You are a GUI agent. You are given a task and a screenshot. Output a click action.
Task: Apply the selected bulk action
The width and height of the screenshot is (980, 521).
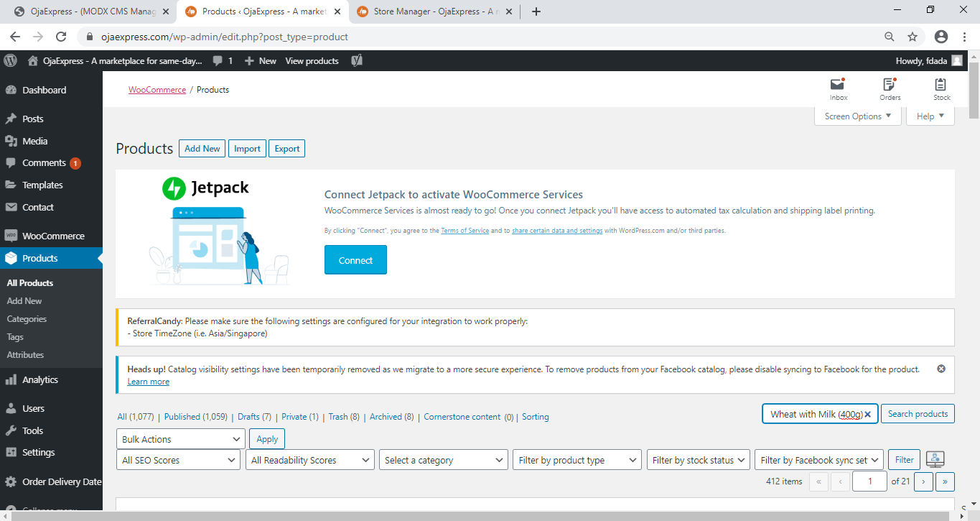point(267,439)
